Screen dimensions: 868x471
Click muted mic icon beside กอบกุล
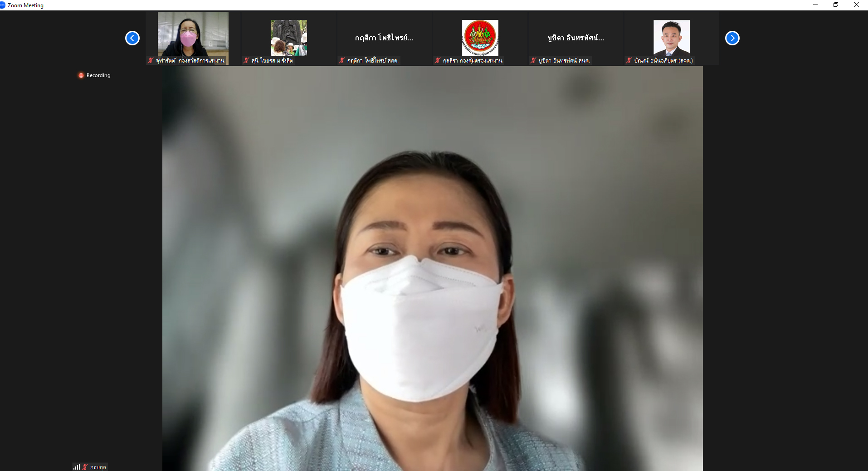click(85, 467)
